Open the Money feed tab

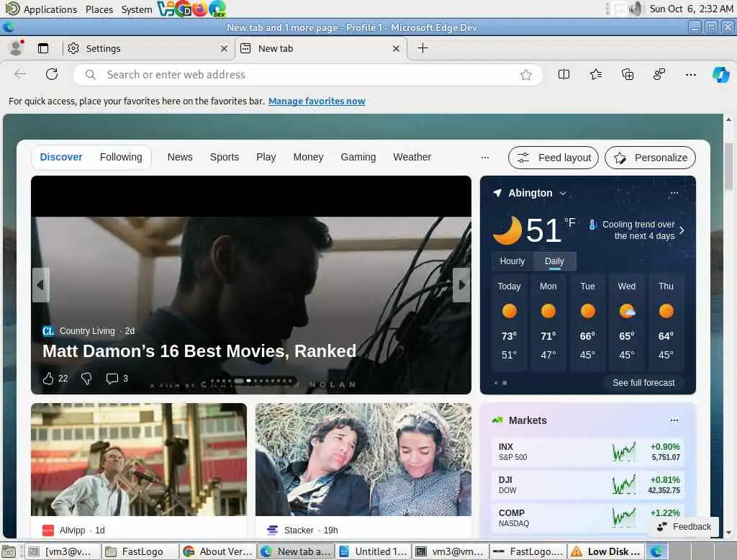[308, 157]
